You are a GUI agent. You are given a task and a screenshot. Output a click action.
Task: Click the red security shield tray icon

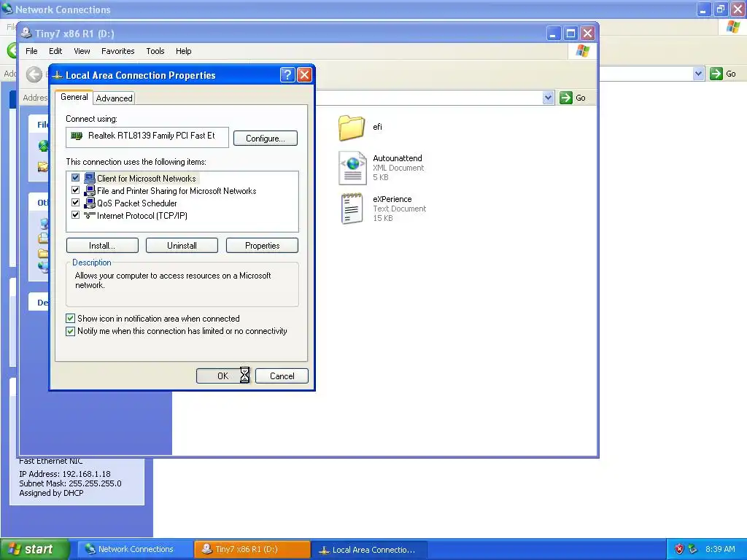[679, 549]
